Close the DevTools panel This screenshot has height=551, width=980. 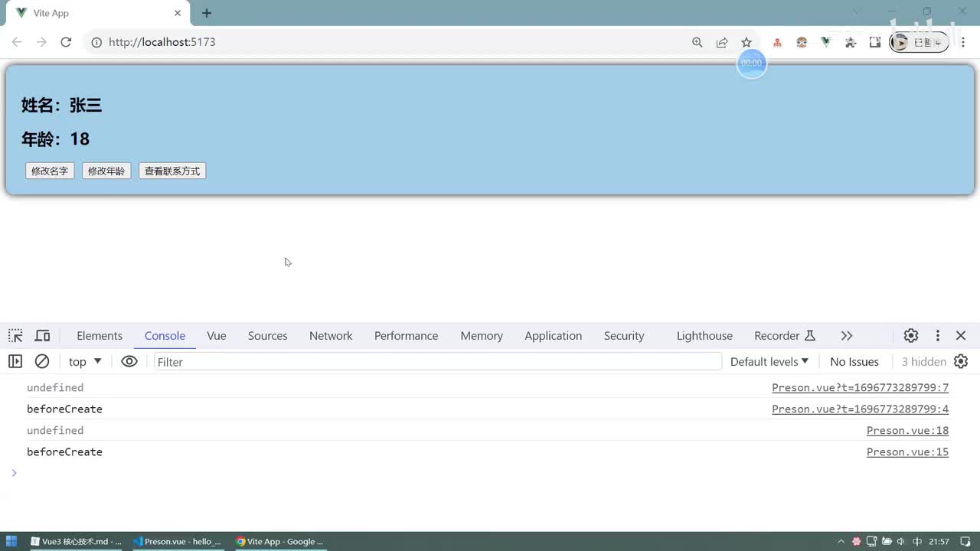(x=961, y=336)
